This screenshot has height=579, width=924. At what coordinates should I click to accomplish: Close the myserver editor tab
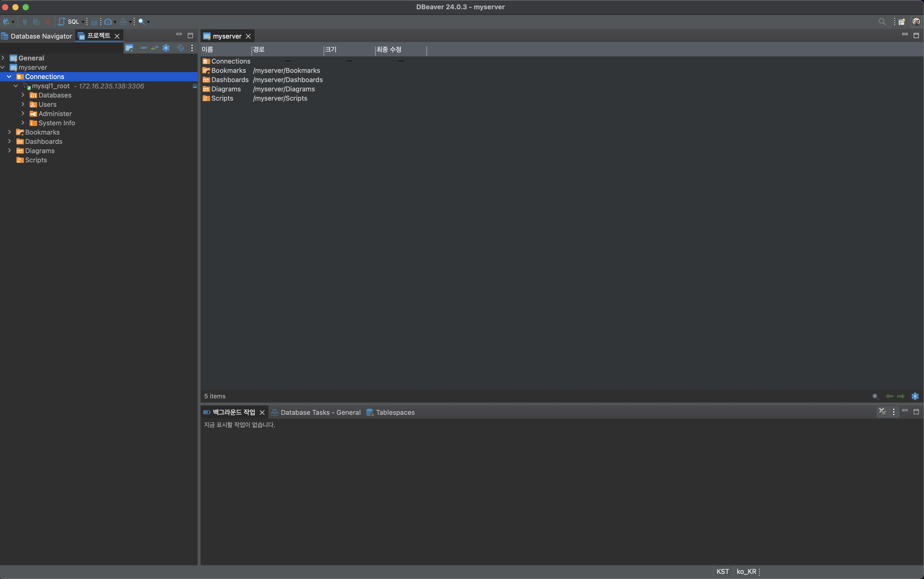click(x=248, y=36)
